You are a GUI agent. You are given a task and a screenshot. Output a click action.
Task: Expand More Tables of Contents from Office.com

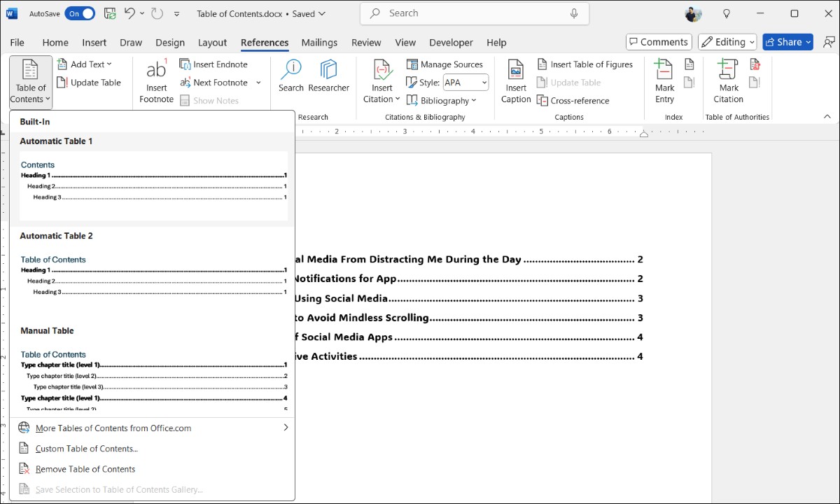(x=153, y=428)
